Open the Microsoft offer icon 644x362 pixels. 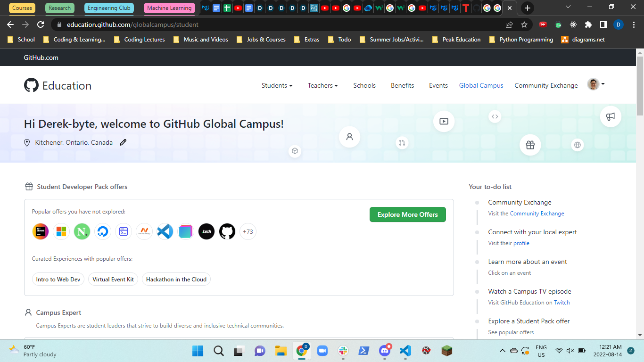point(61,231)
